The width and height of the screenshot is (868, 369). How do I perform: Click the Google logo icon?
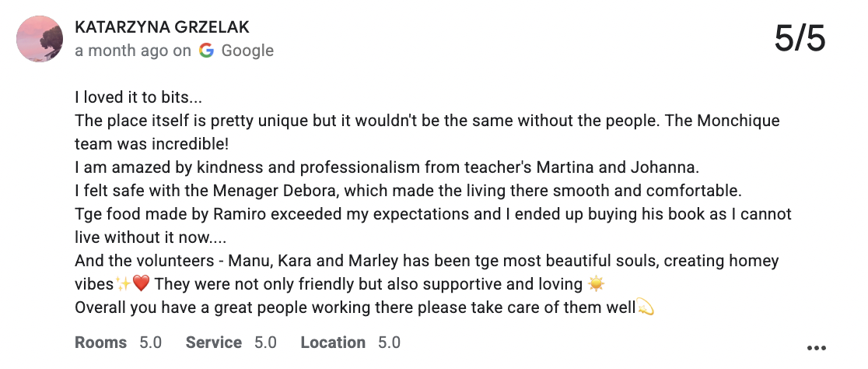[x=206, y=51]
